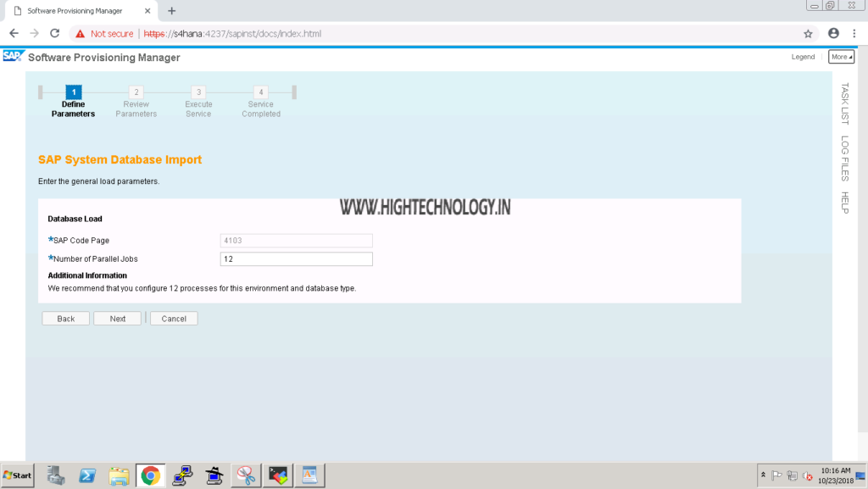The height and width of the screenshot is (489, 868).
Task: Launch the Snipping Tool from the taskbar
Action: [246, 475]
